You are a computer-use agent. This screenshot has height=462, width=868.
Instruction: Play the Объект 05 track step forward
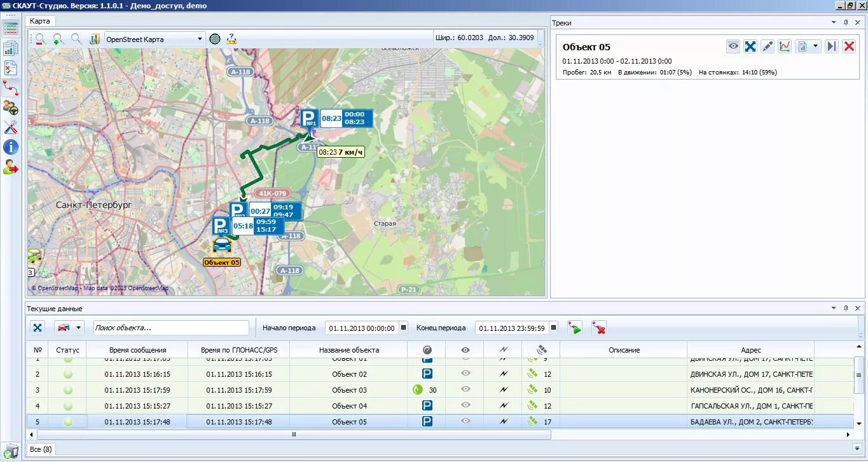pyautogui.click(x=831, y=46)
